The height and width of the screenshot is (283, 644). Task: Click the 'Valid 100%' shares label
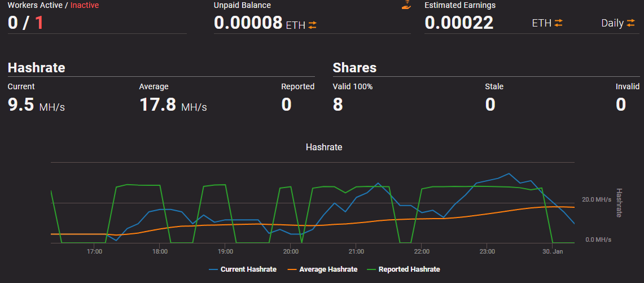click(x=352, y=86)
